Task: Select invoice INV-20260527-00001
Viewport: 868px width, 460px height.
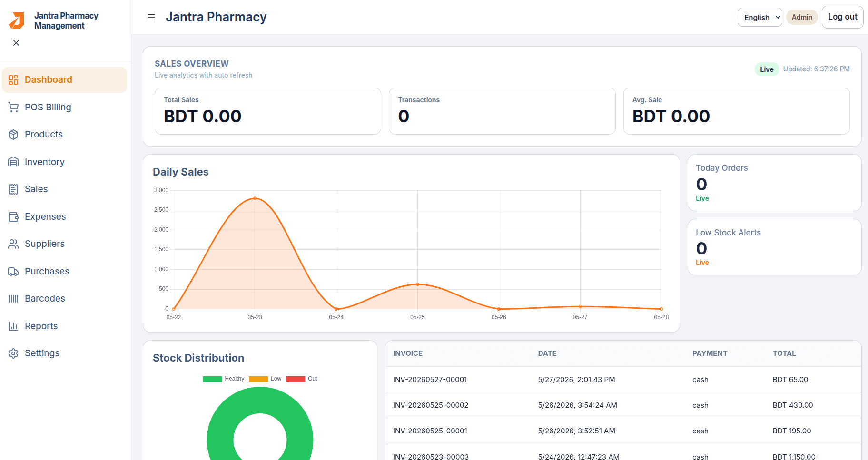Action: [430, 380]
